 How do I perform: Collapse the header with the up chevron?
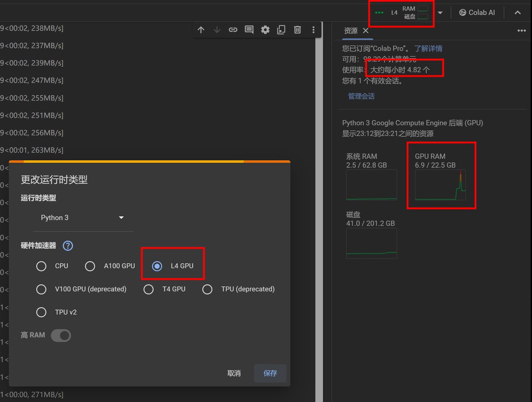518,12
